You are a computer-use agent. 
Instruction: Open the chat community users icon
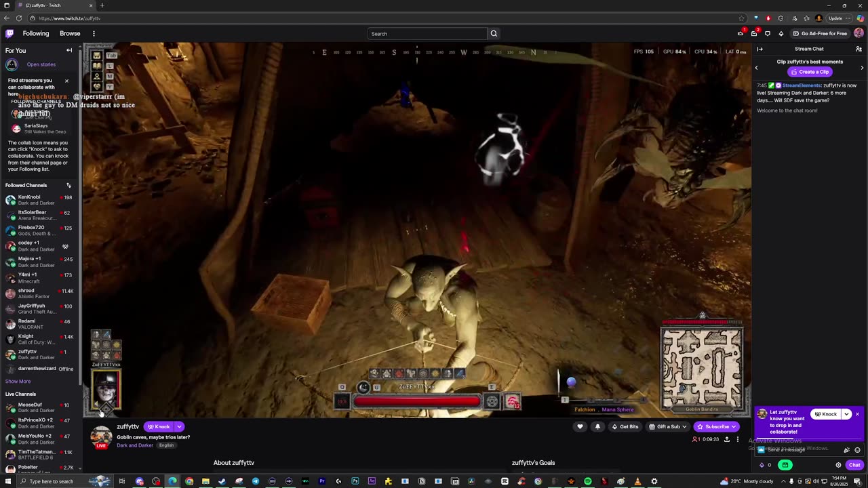[x=859, y=49]
